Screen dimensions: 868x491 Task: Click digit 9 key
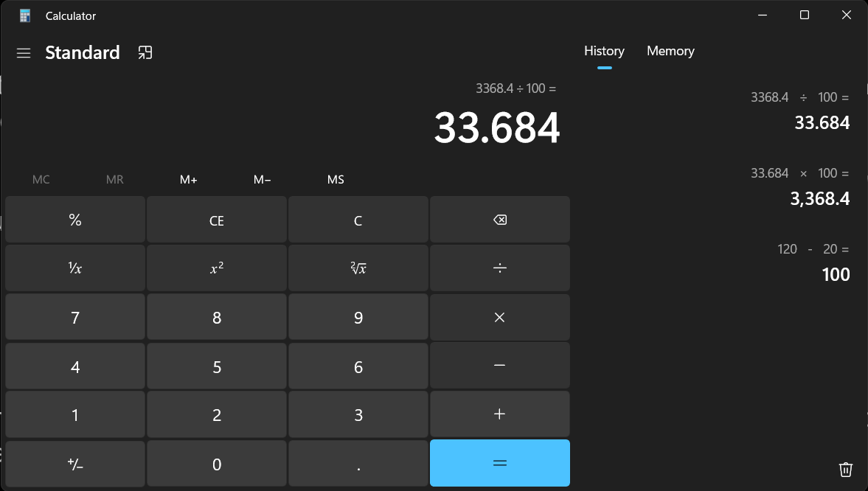click(358, 317)
